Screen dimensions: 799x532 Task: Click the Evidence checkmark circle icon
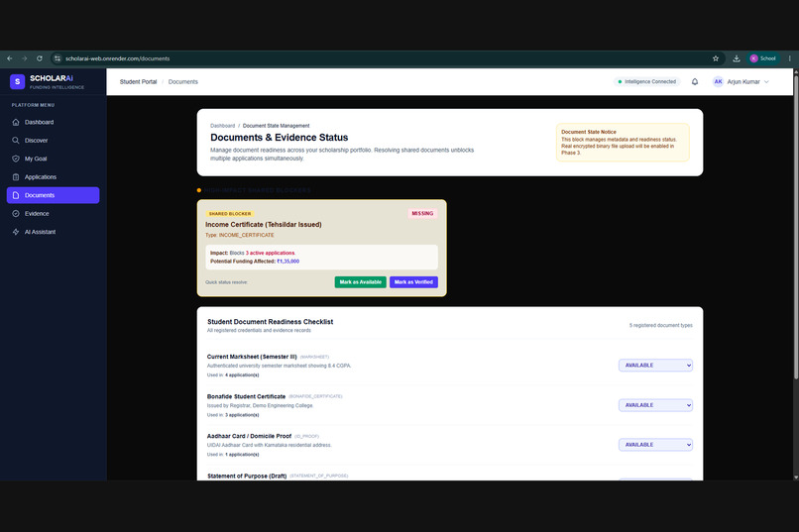(x=16, y=214)
